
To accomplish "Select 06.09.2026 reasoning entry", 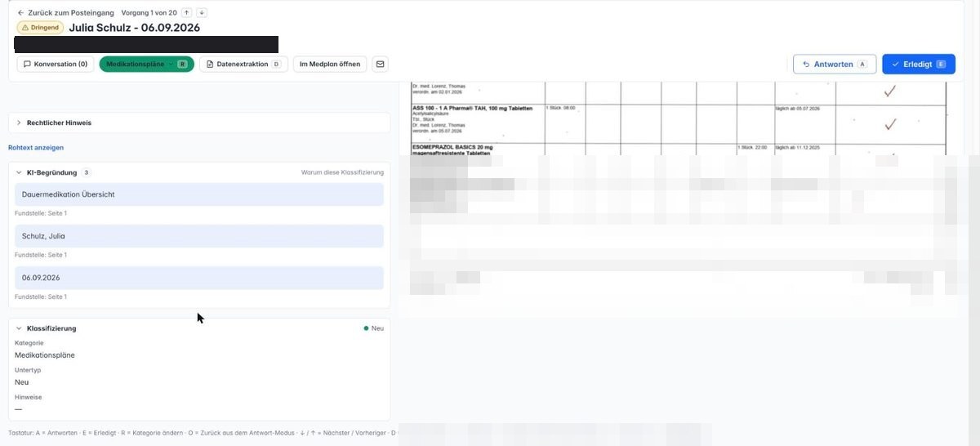I will point(198,278).
